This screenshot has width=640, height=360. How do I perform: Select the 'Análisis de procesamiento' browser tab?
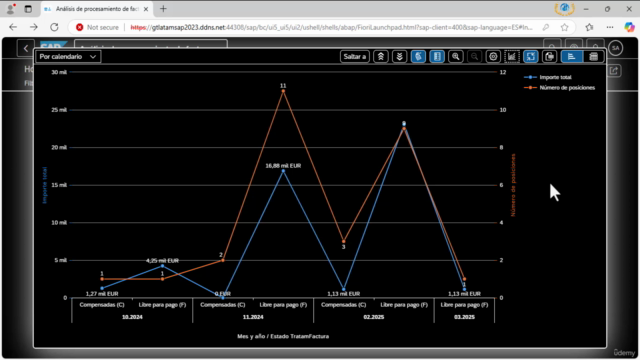(x=96, y=9)
